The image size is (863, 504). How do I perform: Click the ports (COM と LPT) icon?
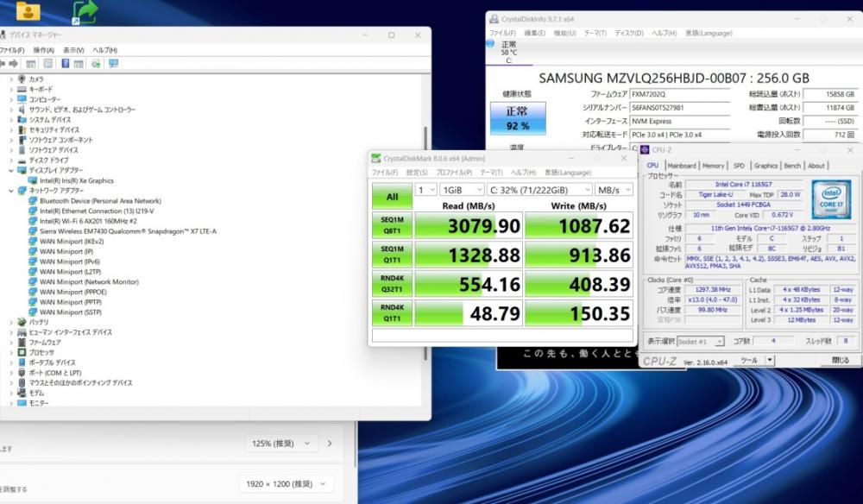[22, 373]
